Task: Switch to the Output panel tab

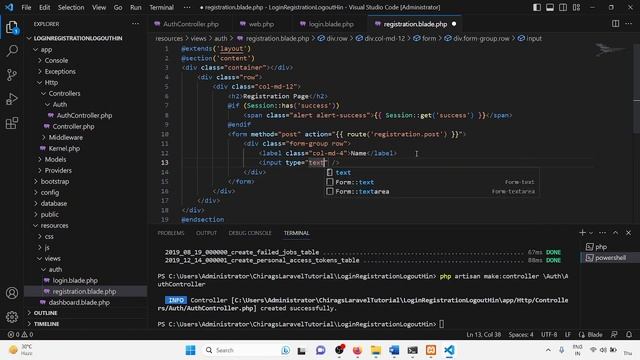Action: [x=206, y=233]
